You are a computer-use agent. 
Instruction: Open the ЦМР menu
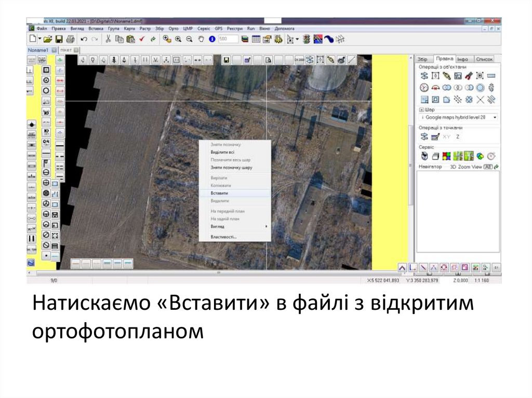click(188, 29)
